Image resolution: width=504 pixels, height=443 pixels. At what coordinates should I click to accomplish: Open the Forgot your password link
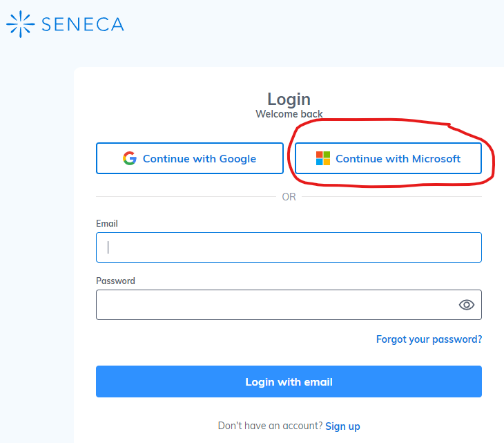429,339
